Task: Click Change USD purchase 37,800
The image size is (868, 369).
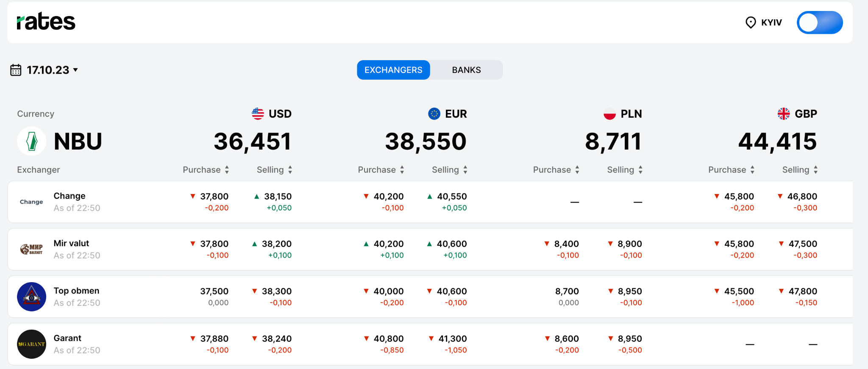Action: [x=214, y=197]
